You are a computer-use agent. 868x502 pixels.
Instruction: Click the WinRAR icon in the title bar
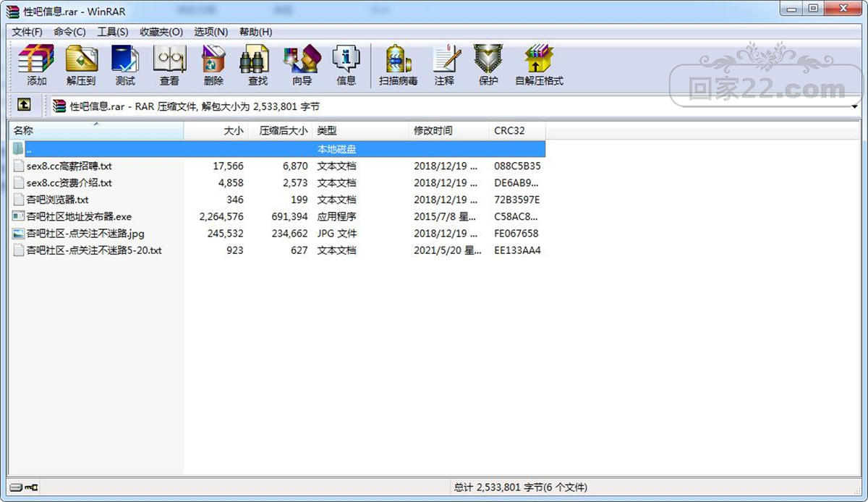[13, 10]
